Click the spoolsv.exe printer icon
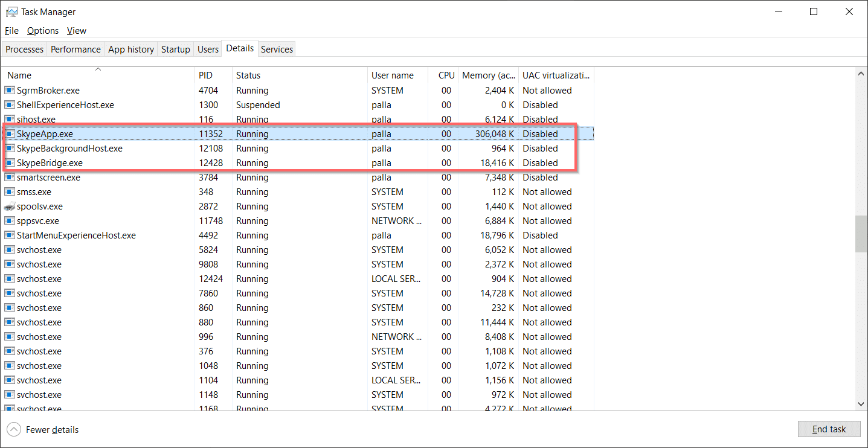 tap(10, 206)
